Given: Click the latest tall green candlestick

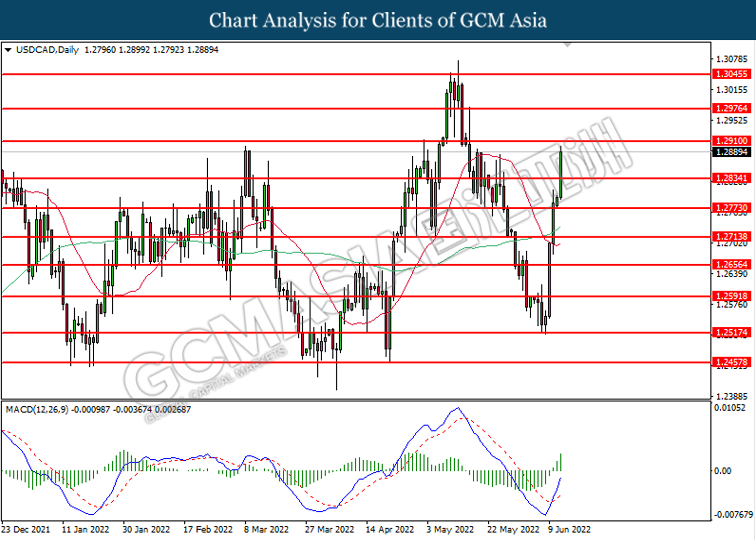Looking at the screenshot, I should click(x=561, y=174).
